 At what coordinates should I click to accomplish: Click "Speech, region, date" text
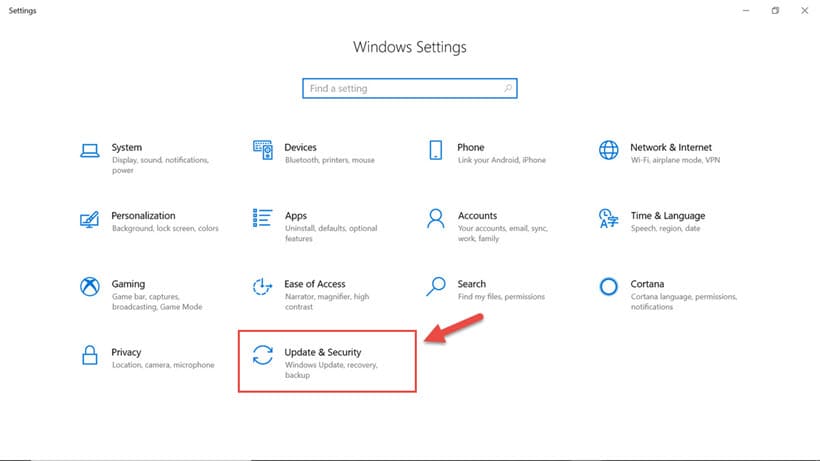click(665, 228)
